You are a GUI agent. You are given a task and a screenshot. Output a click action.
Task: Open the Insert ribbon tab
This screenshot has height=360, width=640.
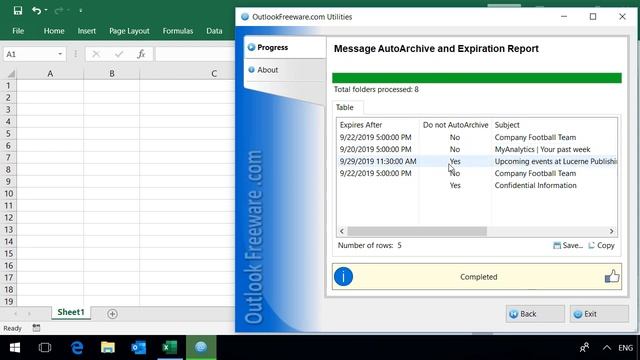[87, 31]
